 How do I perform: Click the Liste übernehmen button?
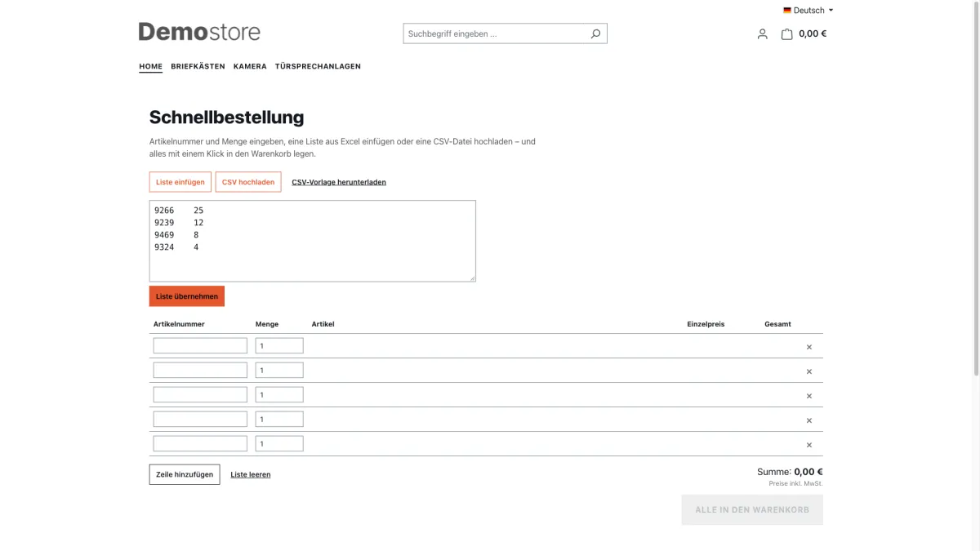(x=187, y=296)
